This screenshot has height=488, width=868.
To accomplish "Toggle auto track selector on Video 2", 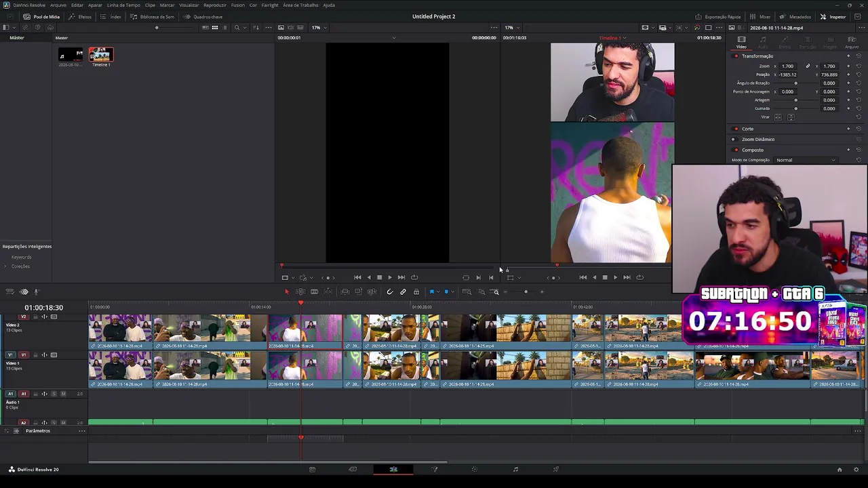I will 45,317.
